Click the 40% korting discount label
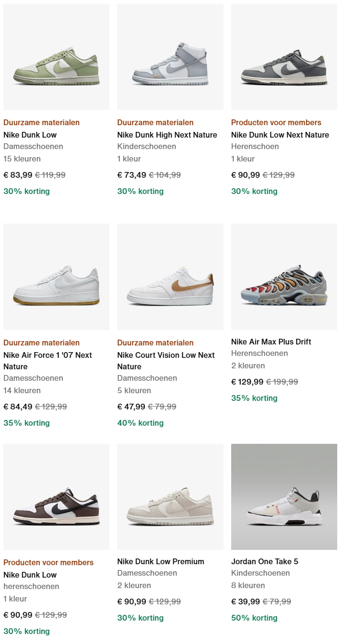This screenshot has width=342, height=644. pyautogui.click(x=140, y=423)
